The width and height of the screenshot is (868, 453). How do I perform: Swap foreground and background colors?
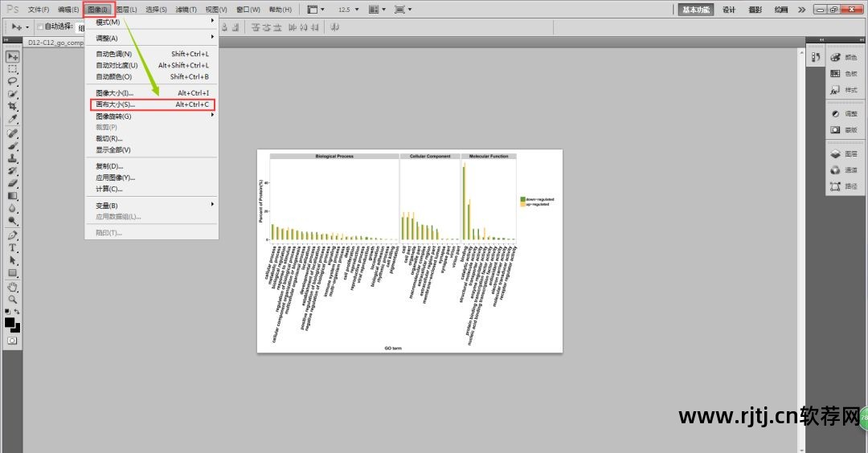(x=18, y=312)
